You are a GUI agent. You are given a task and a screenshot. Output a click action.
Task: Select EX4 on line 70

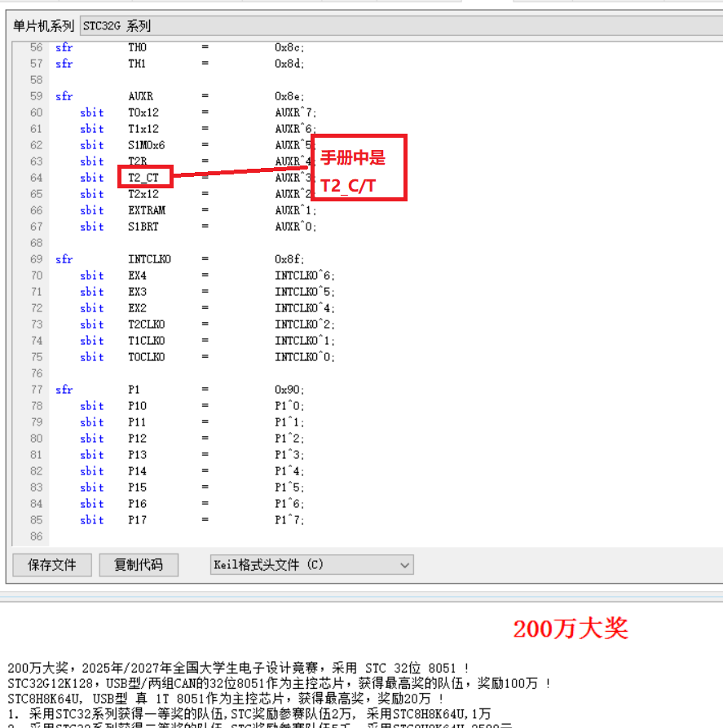point(138,276)
